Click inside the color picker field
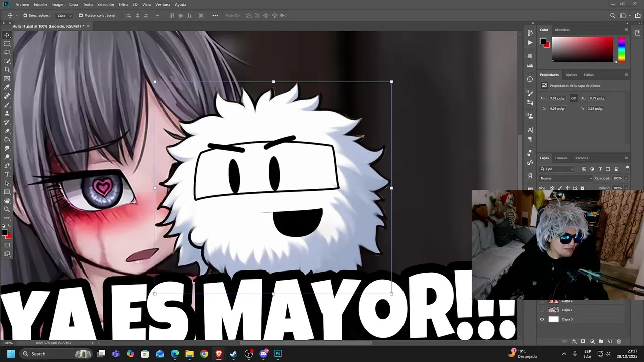 [582, 49]
